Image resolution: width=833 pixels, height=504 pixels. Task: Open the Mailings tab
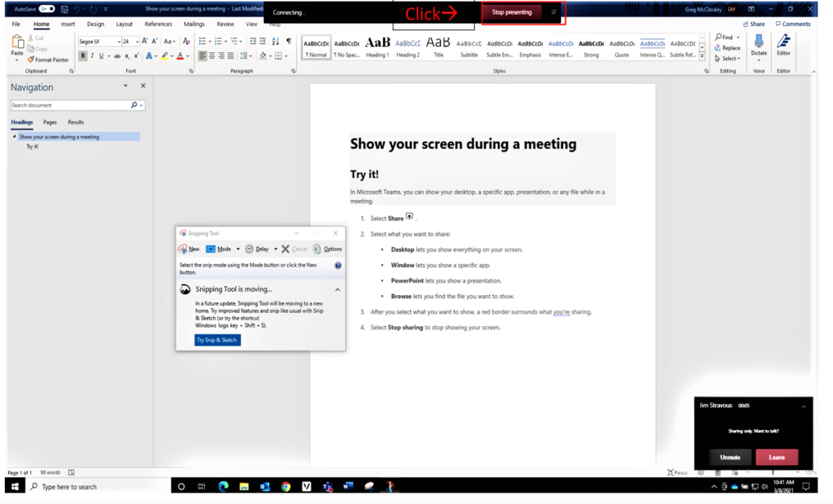pyautogui.click(x=194, y=24)
